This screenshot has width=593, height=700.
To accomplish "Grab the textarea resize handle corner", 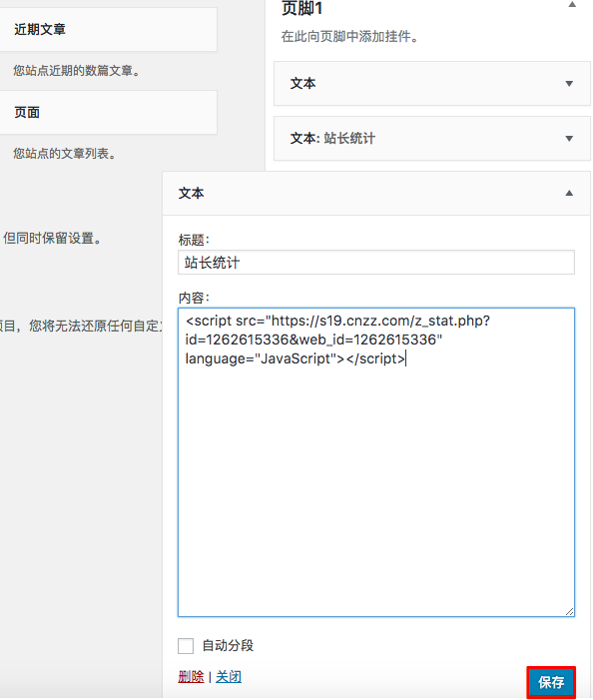I will point(569,611).
